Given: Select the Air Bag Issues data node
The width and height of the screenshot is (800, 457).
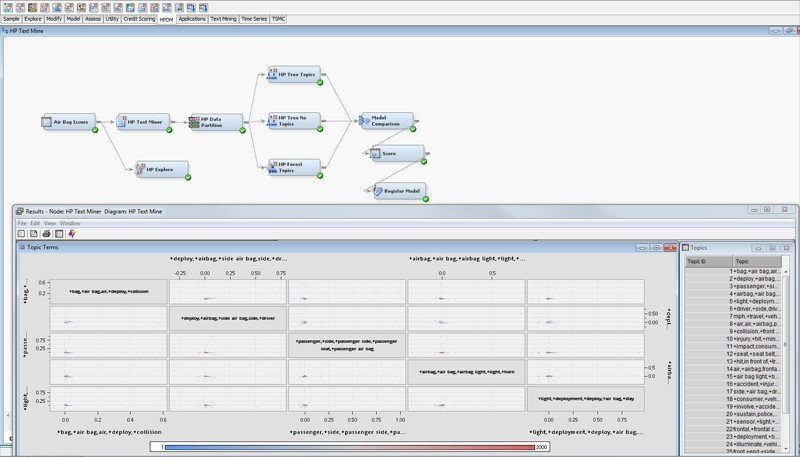Looking at the screenshot, I should 69,122.
